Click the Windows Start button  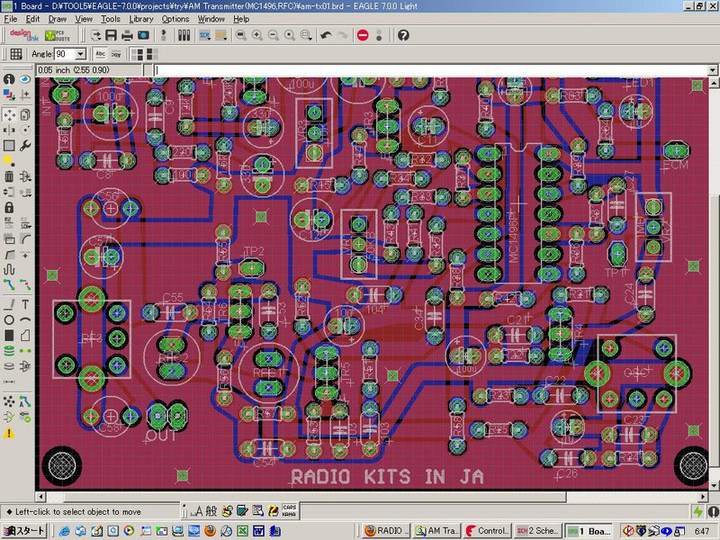pyautogui.click(x=24, y=530)
